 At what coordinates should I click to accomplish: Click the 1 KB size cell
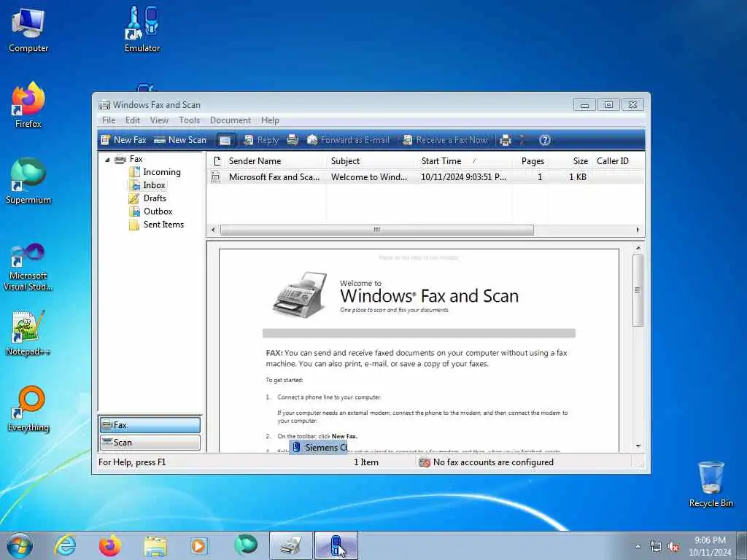[x=578, y=177]
